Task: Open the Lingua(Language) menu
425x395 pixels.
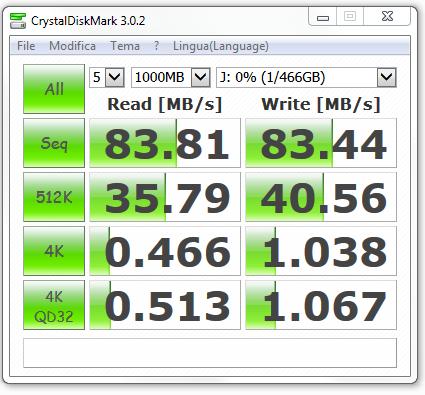Action: tap(221, 46)
